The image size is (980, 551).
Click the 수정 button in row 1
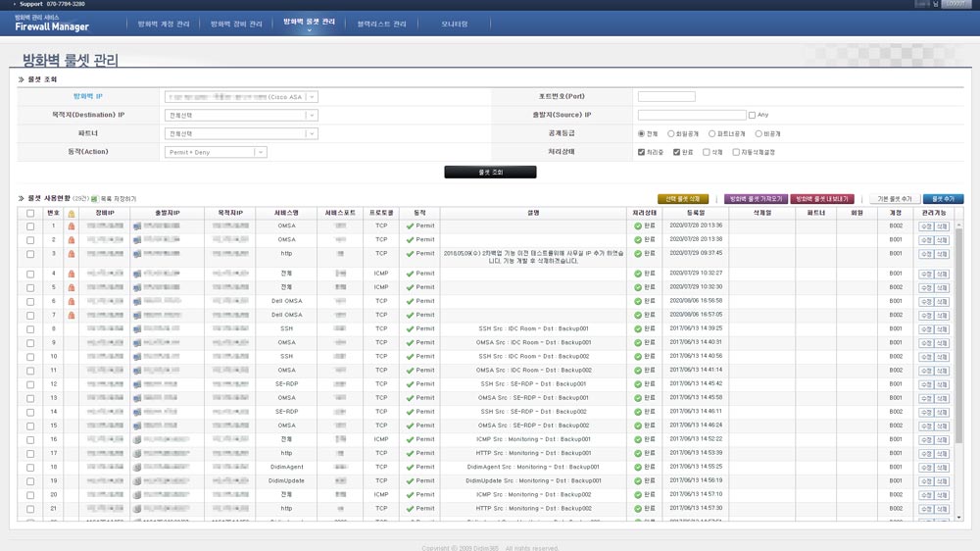(926, 226)
